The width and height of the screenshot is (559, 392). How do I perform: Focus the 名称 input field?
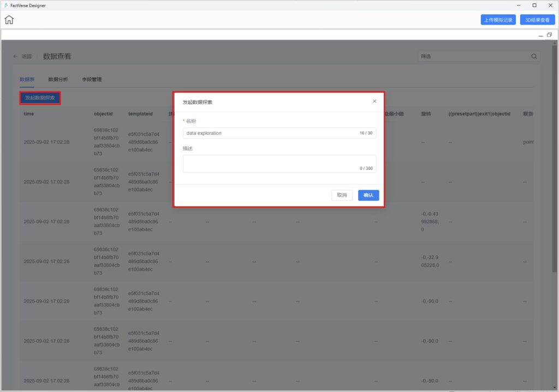[279, 133]
